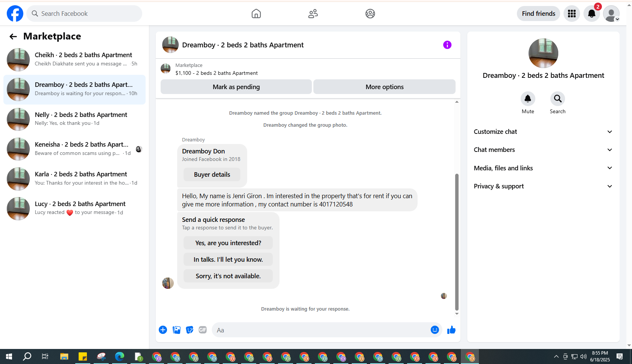Click the apartment thumbnail in the chat header

pyautogui.click(x=170, y=45)
